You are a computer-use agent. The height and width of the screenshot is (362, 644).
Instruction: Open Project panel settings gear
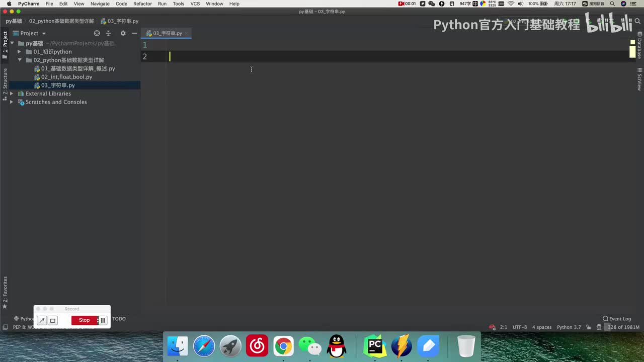point(123,33)
